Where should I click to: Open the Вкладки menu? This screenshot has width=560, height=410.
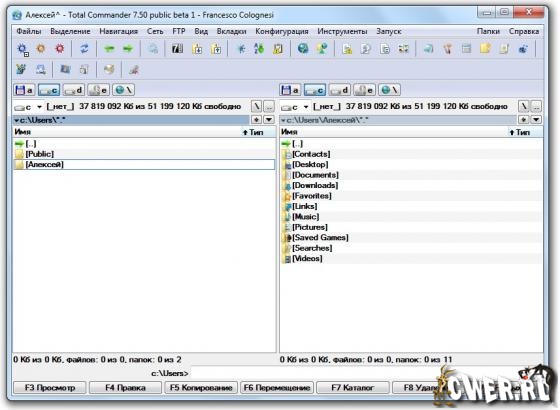[231, 31]
